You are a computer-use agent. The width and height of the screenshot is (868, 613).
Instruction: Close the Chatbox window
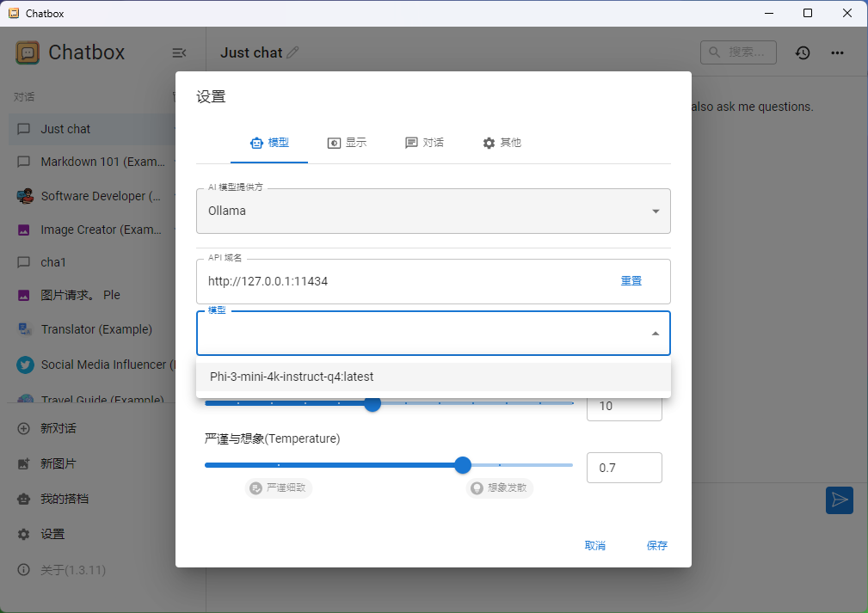(847, 13)
